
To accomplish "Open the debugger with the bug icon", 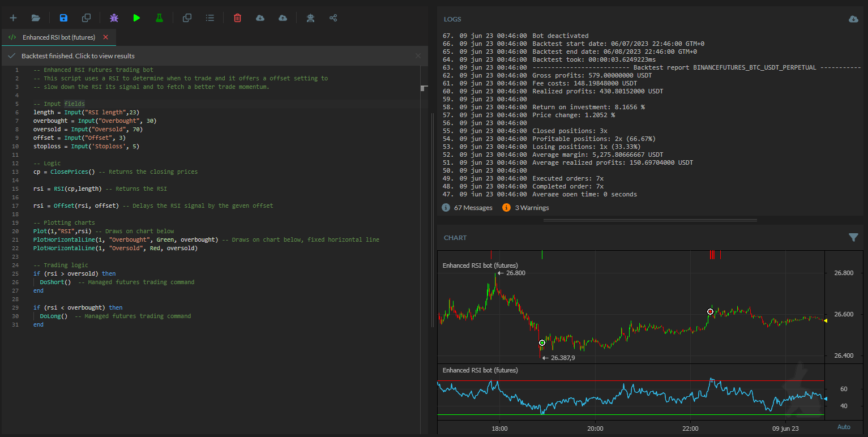I will [x=114, y=18].
